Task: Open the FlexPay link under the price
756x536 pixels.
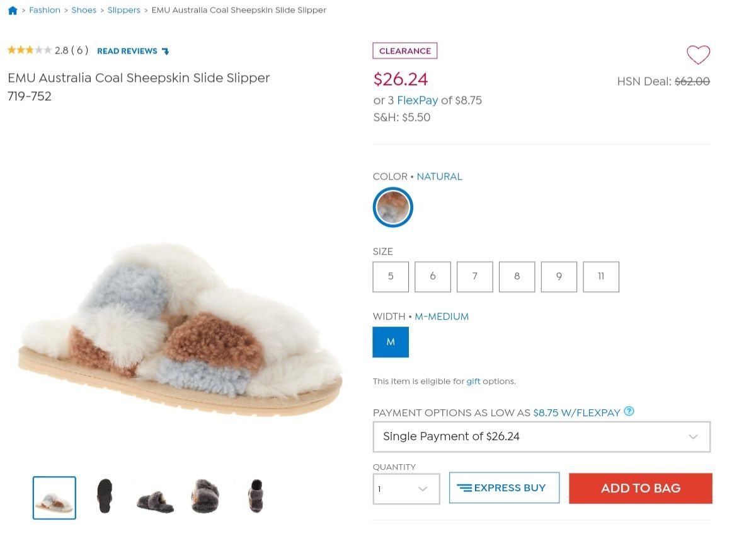Action: point(417,100)
